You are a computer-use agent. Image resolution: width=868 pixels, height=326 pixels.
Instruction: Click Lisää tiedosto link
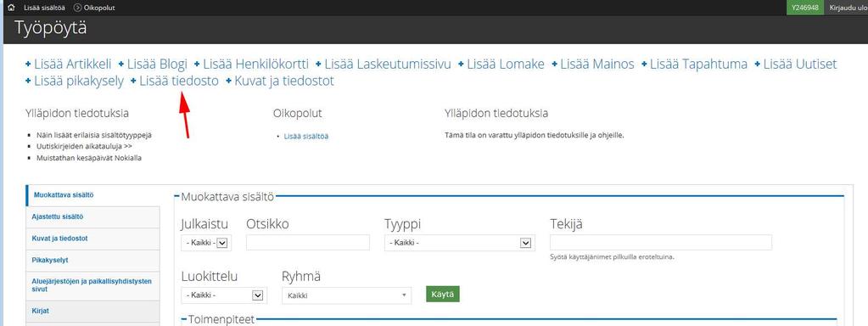(179, 81)
